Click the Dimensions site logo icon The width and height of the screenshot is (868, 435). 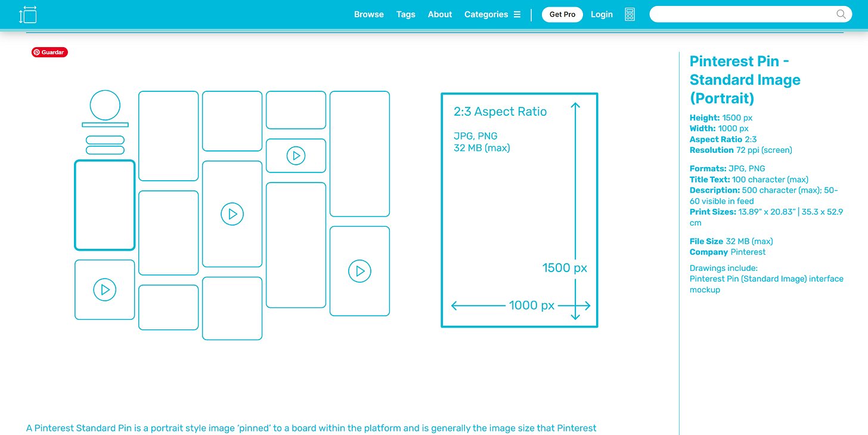pos(28,14)
